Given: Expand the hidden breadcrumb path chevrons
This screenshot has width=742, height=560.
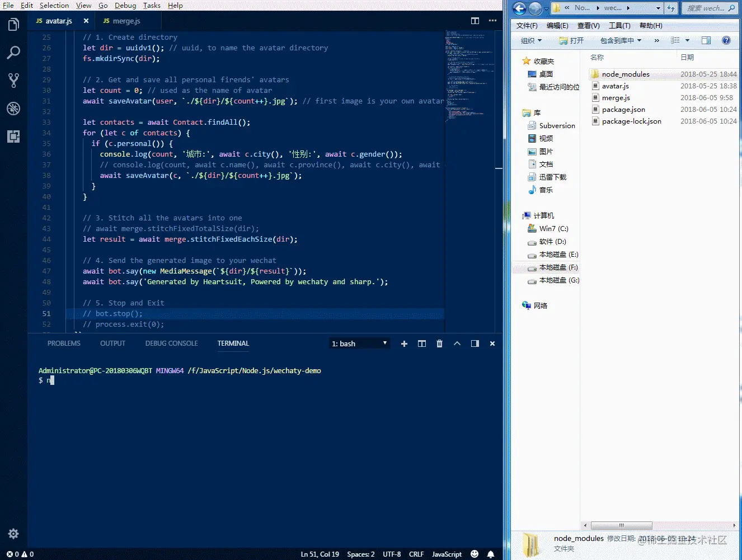Looking at the screenshot, I should (567, 8).
